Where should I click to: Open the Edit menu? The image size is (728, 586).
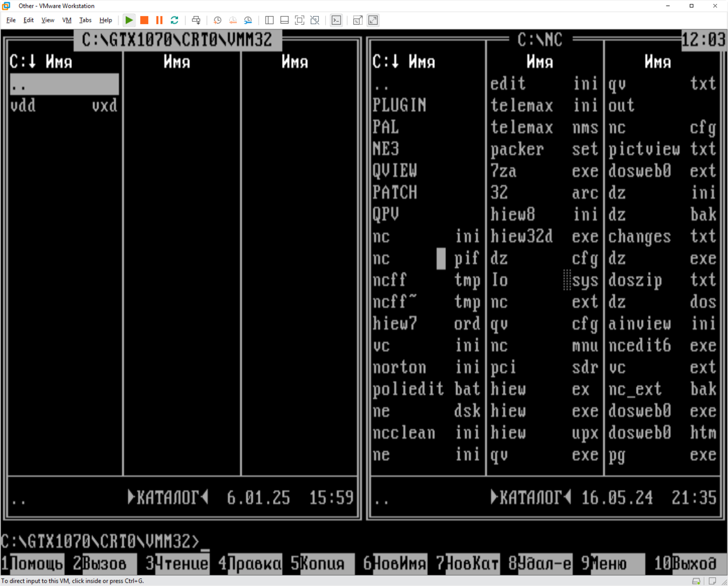pos(29,20)
